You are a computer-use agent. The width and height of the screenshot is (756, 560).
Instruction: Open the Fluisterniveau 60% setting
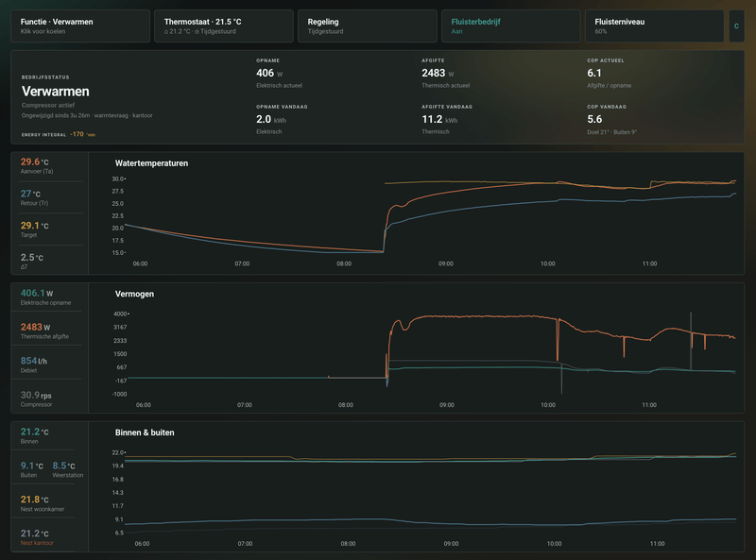655,26
